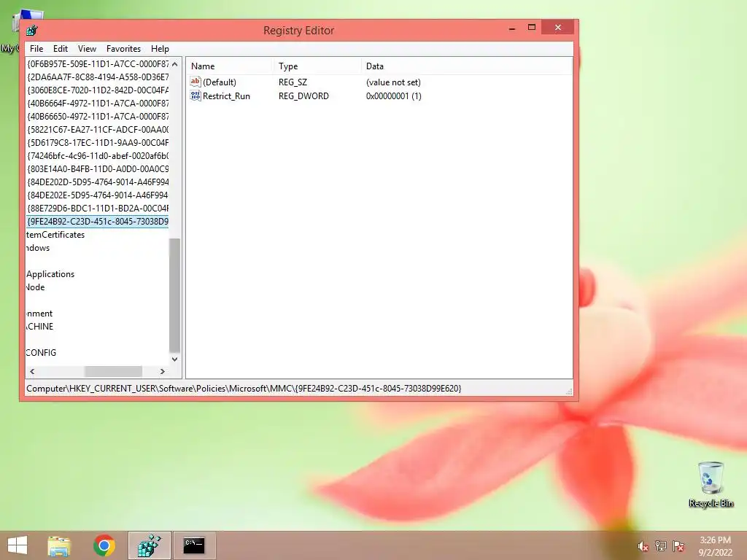Open the Help menu
The image size is (747, 560).
click(x=160, y=49)
